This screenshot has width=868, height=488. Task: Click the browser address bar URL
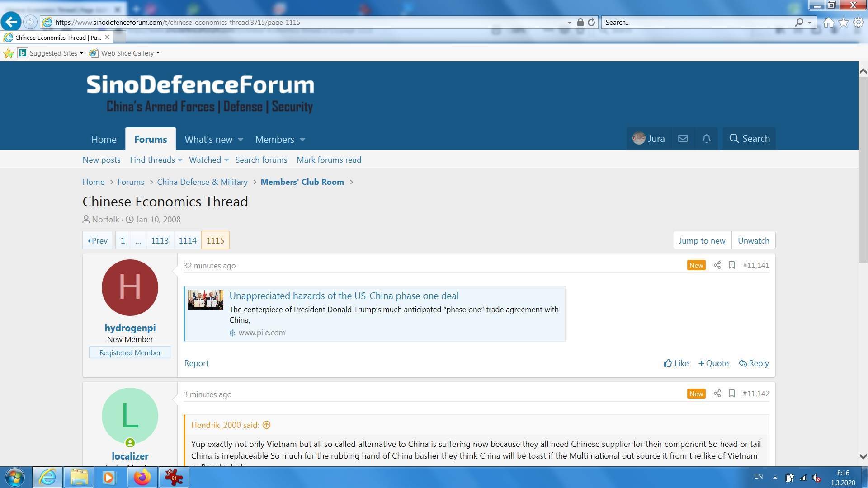point(178,22)
